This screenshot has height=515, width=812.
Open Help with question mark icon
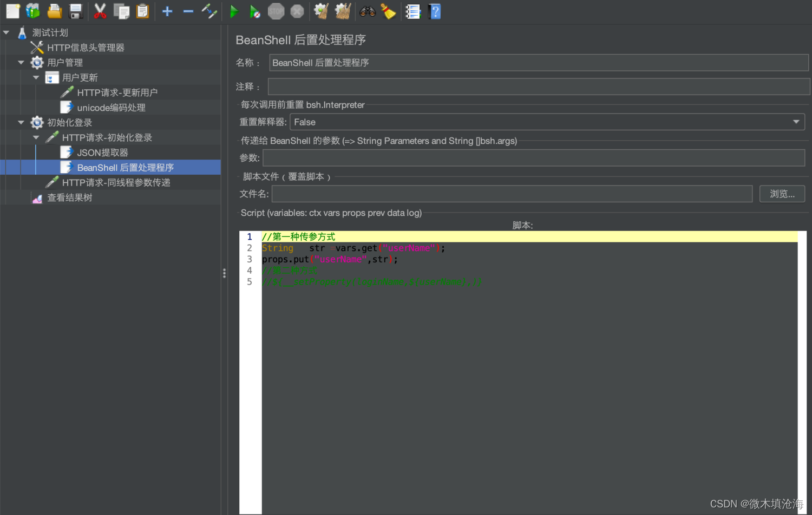(435, 11)
